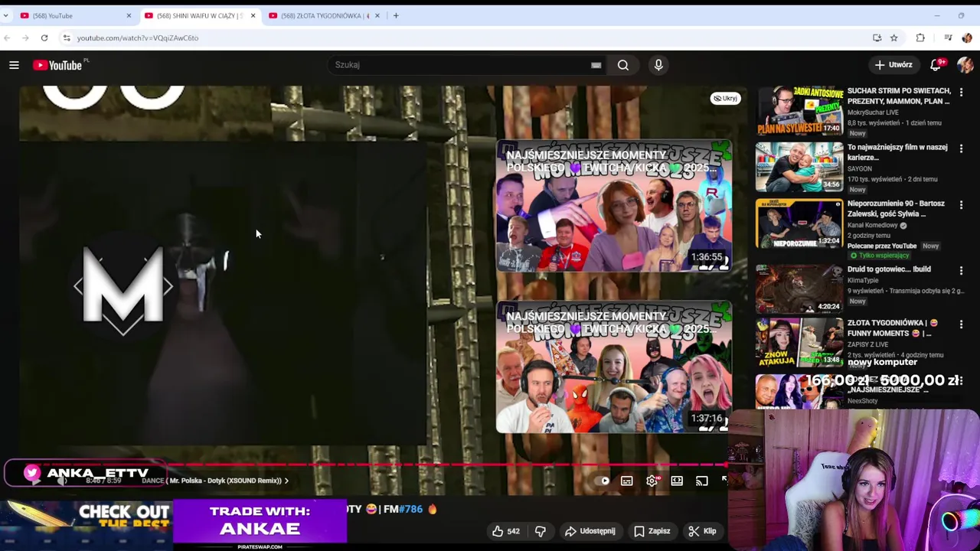This screenshot has width=980, height=551.
Task: Toggle the autoplay switch in the player
Action: click(604, 481)
